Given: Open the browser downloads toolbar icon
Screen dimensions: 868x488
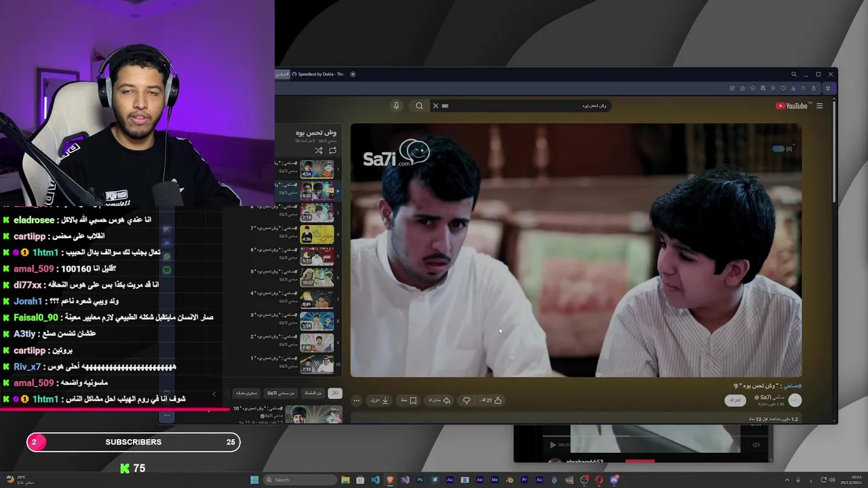Looking at the screenshot, I should pos(793,88).
